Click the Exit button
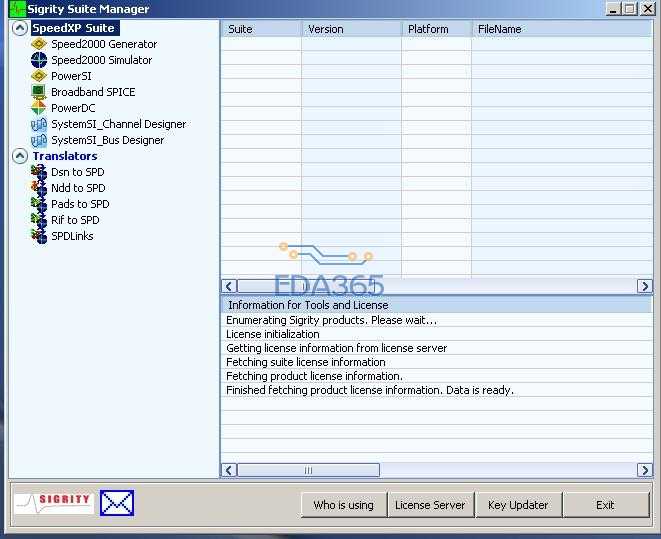The height and width of the screenshot is (539, 661). 605,505
